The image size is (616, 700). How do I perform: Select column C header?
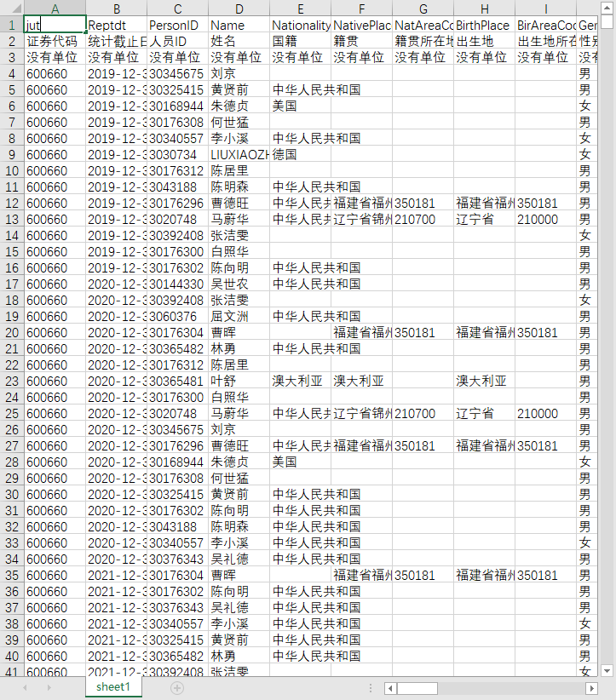pyautogui.click(x=178, y=9)
